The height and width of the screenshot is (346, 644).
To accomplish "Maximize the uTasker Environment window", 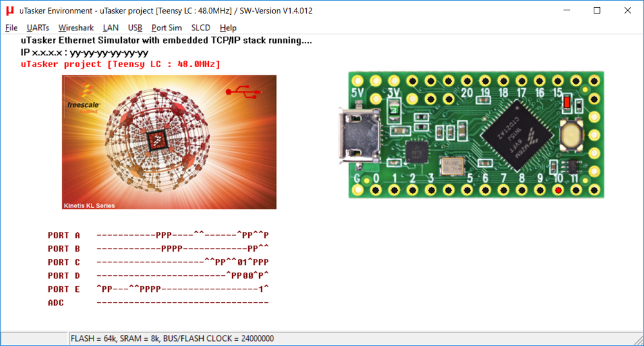I will (597, 11).
